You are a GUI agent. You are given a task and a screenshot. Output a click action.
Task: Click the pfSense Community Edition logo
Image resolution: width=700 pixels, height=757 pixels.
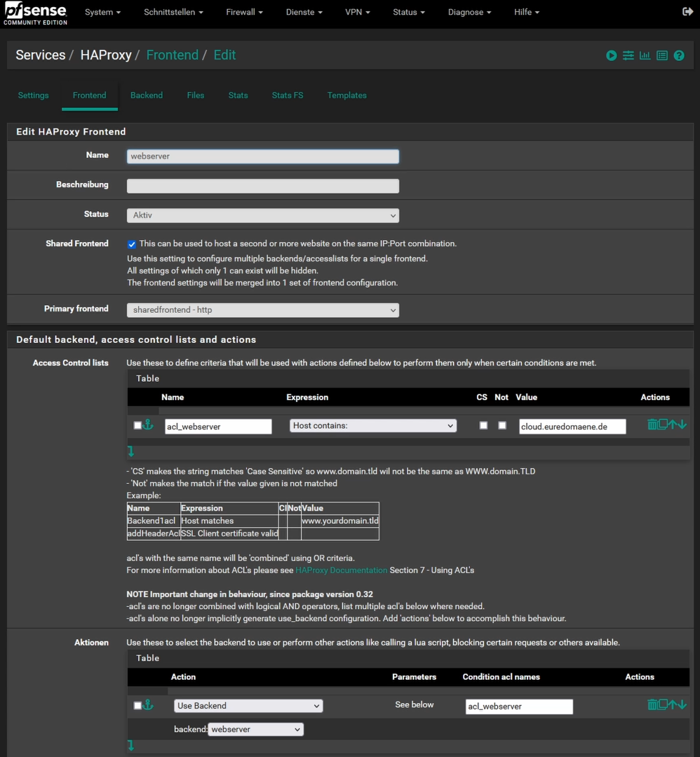[x=35, y=13]
